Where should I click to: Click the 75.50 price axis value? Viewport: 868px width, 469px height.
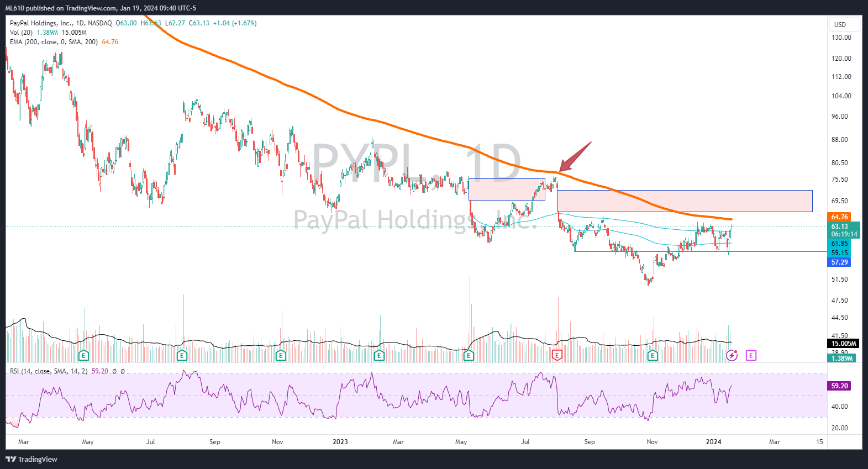[x=840, y=180]
